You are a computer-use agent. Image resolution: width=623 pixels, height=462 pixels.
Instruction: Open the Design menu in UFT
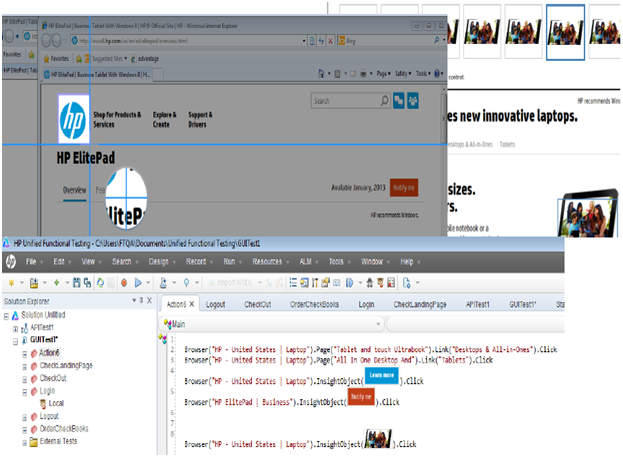click(159, 261)
